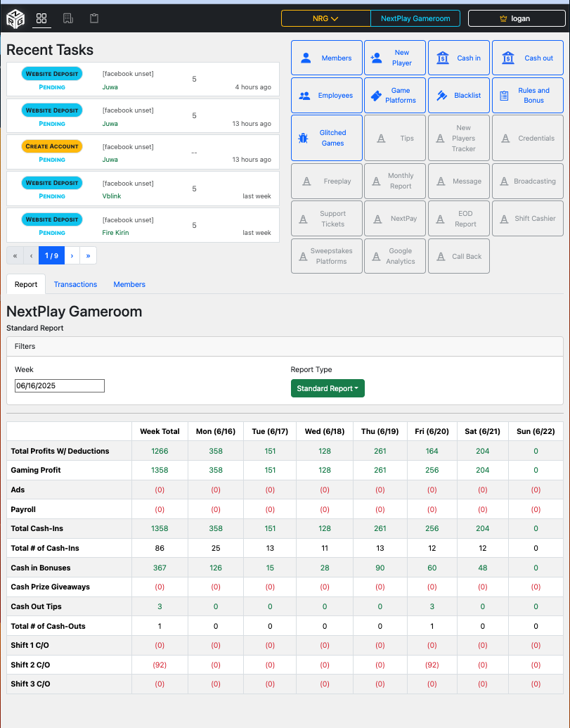Click the Shift Cashier tile
Screen dimensions: 570x728
tap(528, 219)
